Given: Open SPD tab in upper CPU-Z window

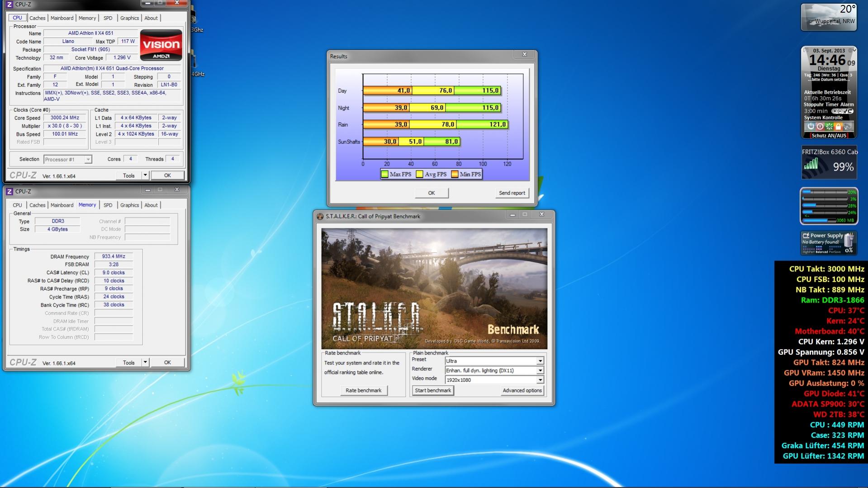Looking at the screenshot, I should point(108,18).
